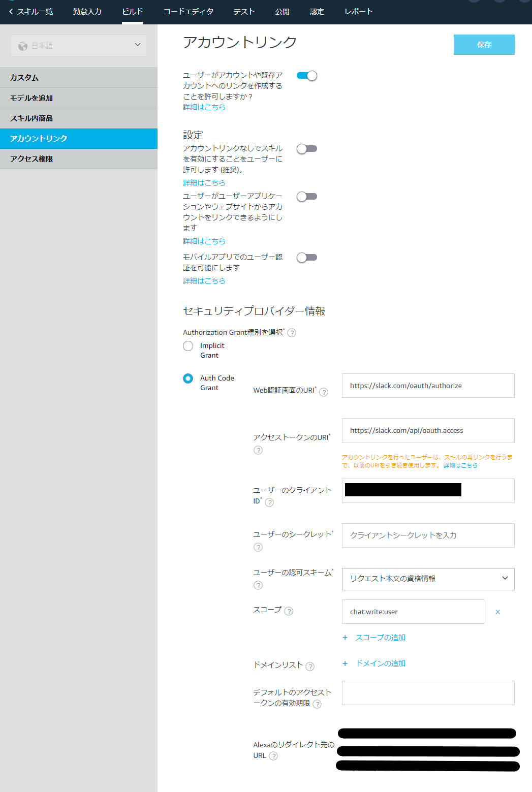The width and height of the screenshot is (532, 792).
Task: Click the default access token expiration field
Action: pyautogui.click(x=428, y=693)
